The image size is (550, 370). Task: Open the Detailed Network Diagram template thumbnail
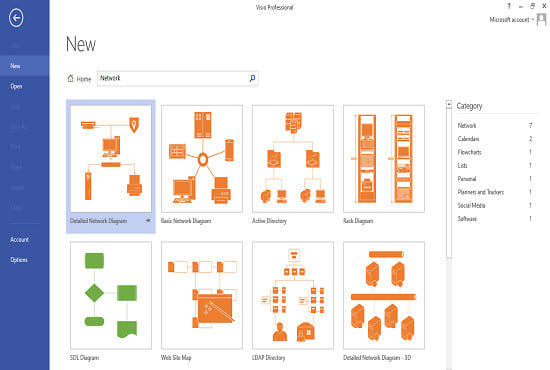point(111,159)
